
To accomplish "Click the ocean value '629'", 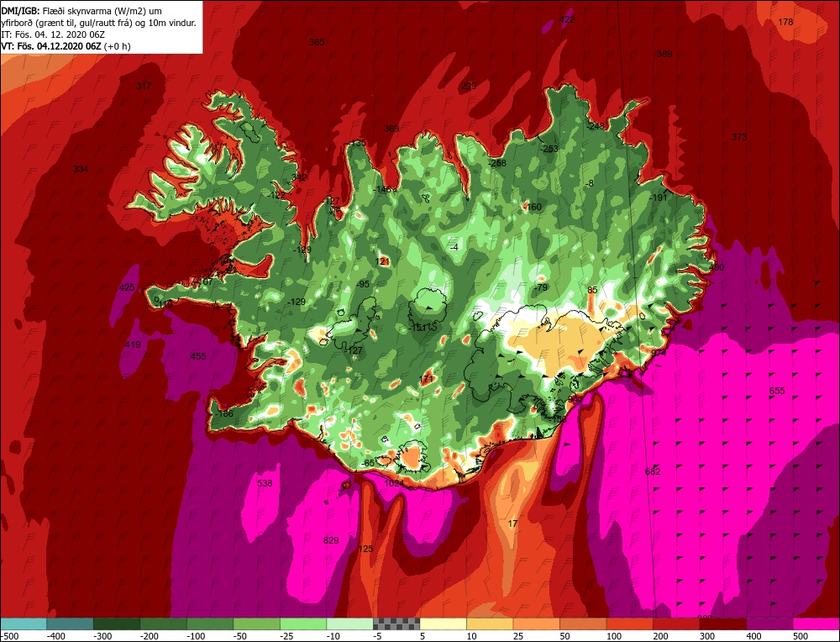I will [331, 540].
